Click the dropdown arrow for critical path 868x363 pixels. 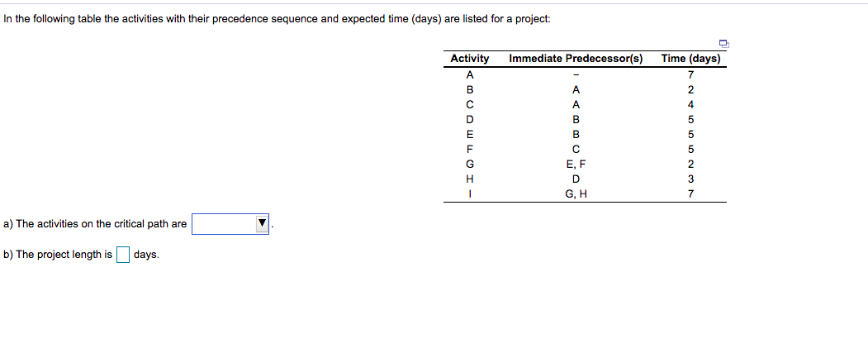262,224
